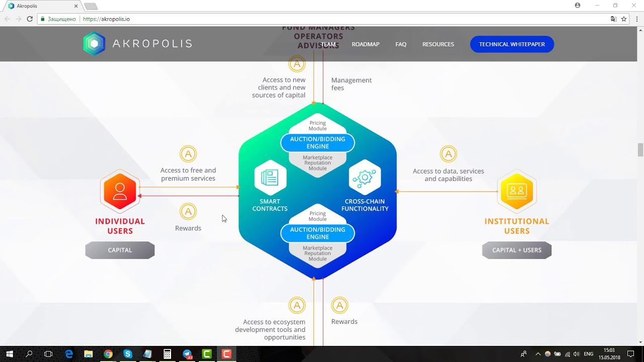The width and height of the screenshot is (644, 362).
Task: Click token icon above 'Access to free and premium services'
Action: pos(188,154)
